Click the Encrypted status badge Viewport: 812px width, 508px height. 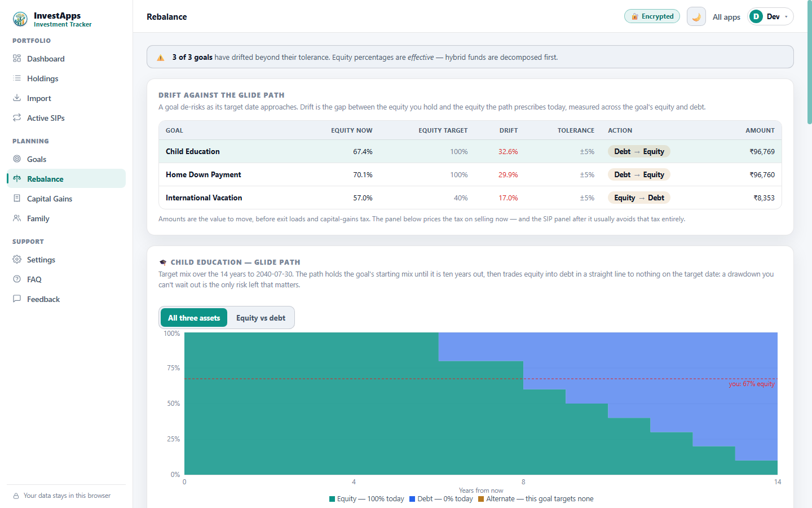point(652,16)
